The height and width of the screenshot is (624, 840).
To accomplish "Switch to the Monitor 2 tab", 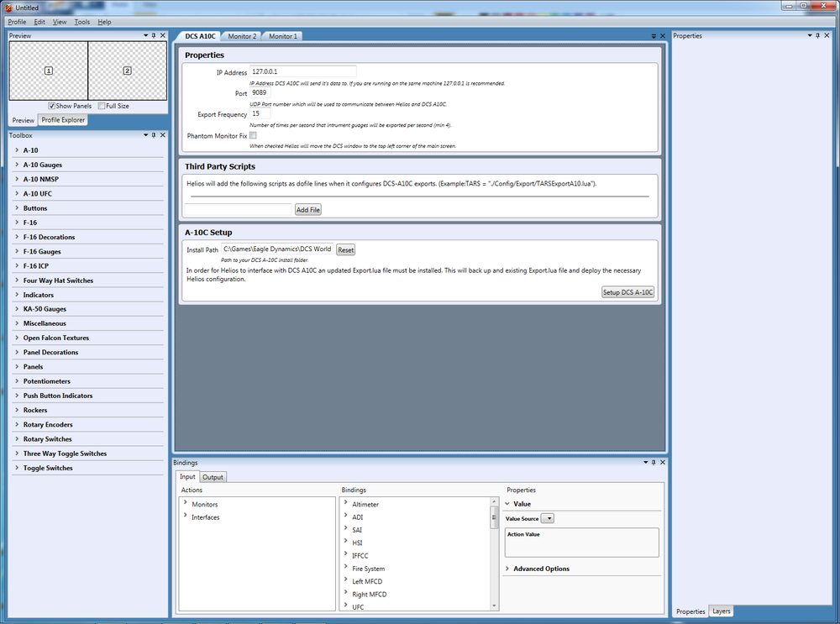I will 241,35.
